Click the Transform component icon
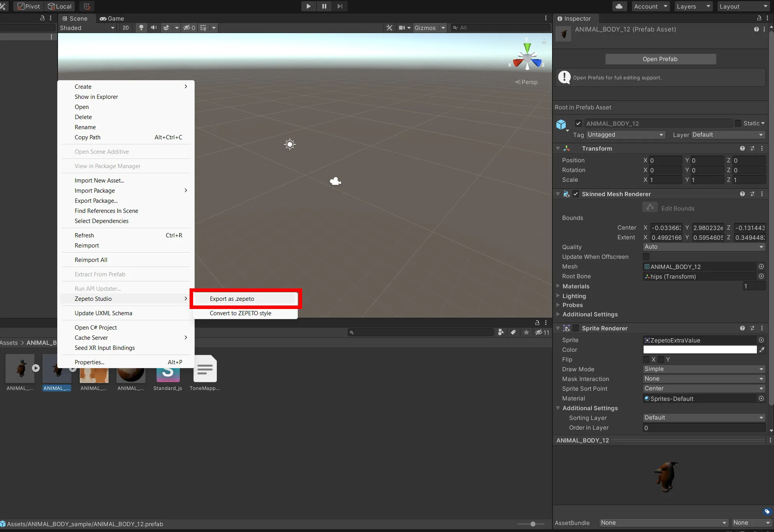Viewport: 774px width, 532px height. pyautogui.click(x=566, y=148)
